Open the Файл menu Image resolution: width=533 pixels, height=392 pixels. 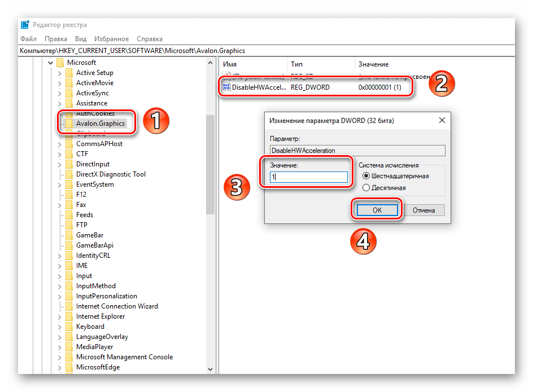point(28,39)
